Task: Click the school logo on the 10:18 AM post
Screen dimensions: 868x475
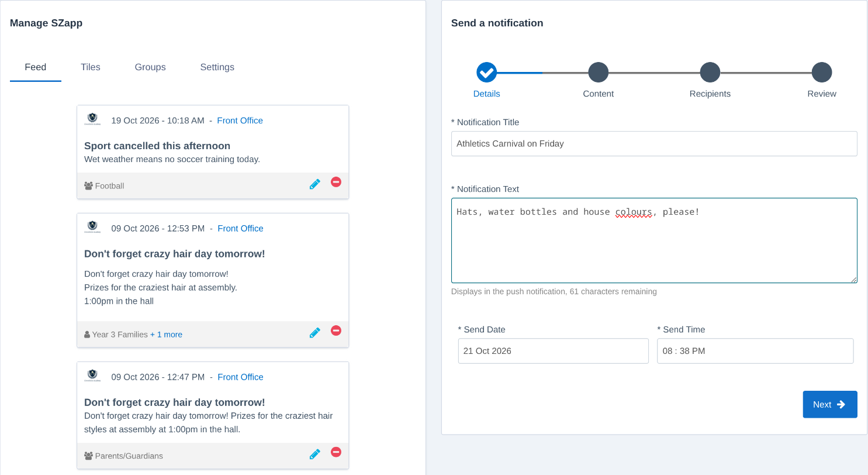Action: (x=92, y=119)
